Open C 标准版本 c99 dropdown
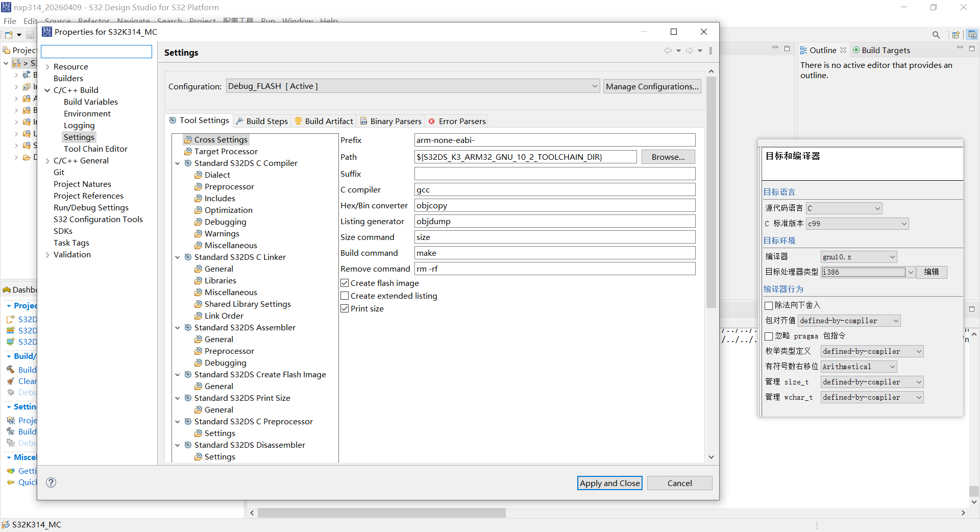980x532 pixels. [857, 224]
